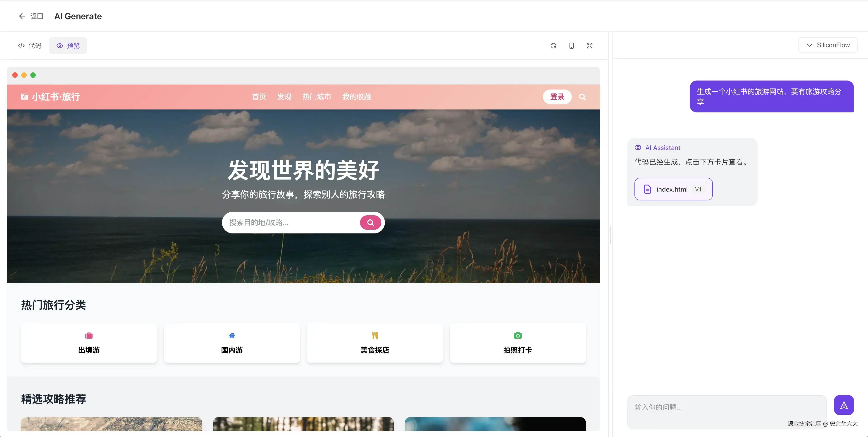Select the 热门城市 menu item
The image size is (868, 437).
click(x=316, y=97)
